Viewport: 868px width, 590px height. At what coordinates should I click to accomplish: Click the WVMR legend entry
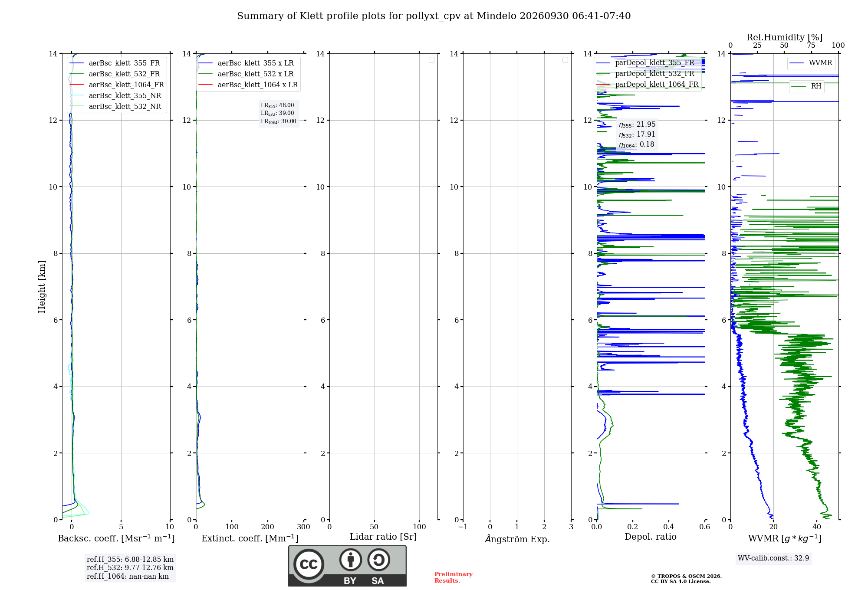[811, 63]
